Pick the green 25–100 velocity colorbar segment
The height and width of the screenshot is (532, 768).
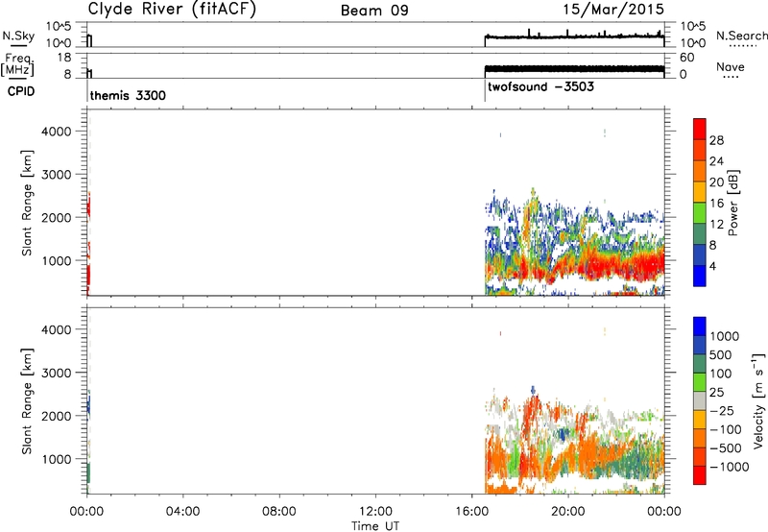[x=700, y=382]
